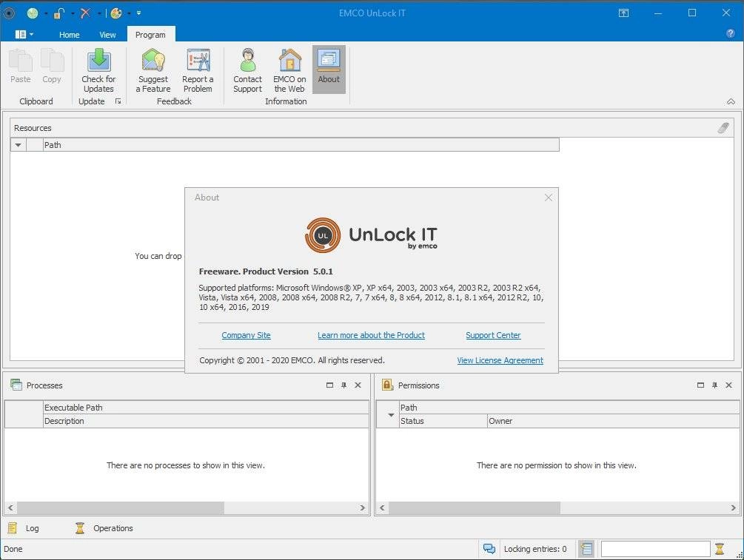This screenshot has width=744, height=560.
Task: Click the green circle quick access icon
Action: 33,13
